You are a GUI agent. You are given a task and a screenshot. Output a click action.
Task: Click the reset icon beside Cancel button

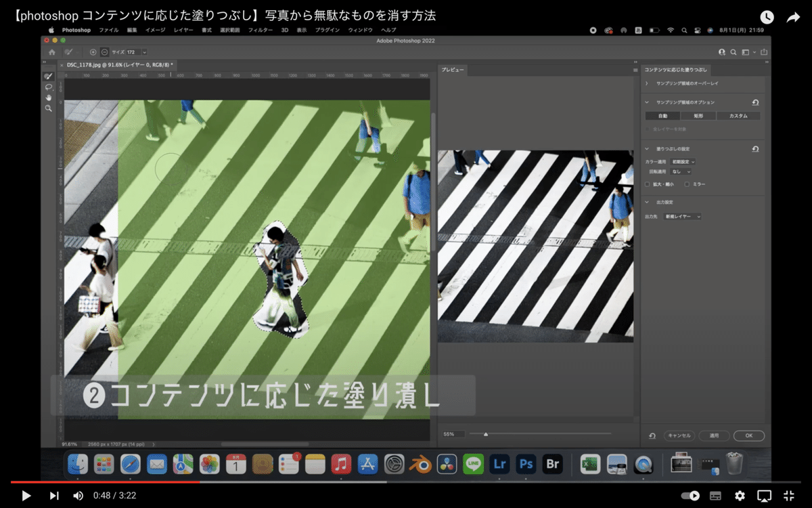click(x=652, y=436)
